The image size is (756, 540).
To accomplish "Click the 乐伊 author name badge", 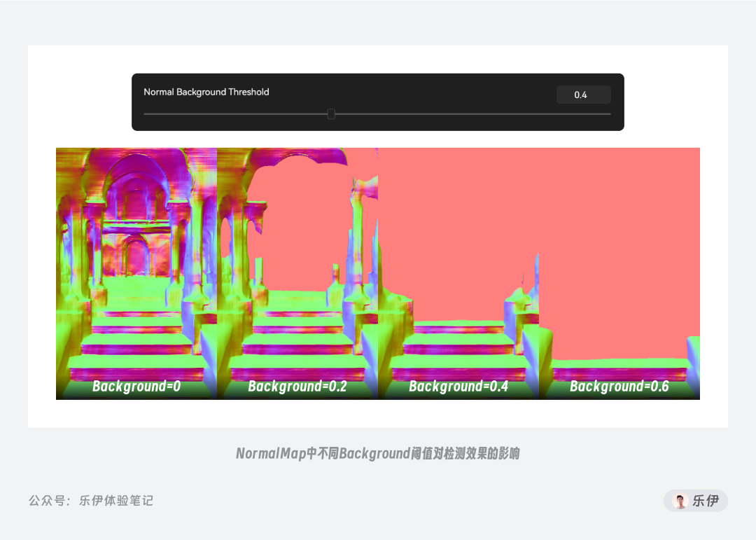I will tap(696, 501).
